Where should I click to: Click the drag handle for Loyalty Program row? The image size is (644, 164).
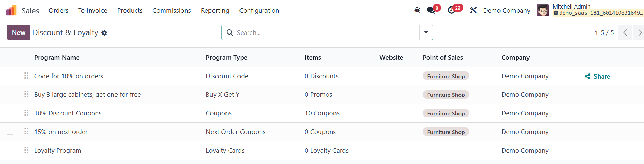(x=26, y=150)
